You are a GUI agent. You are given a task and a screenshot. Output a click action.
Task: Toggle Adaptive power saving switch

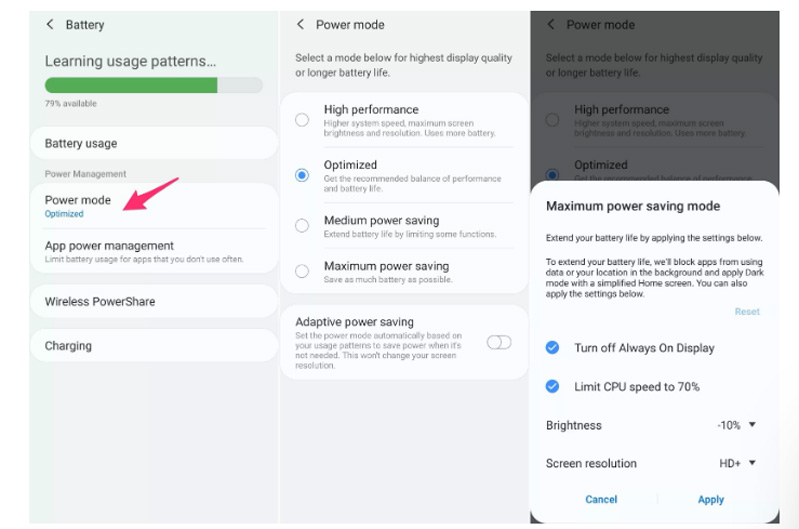tap(498, 343)
